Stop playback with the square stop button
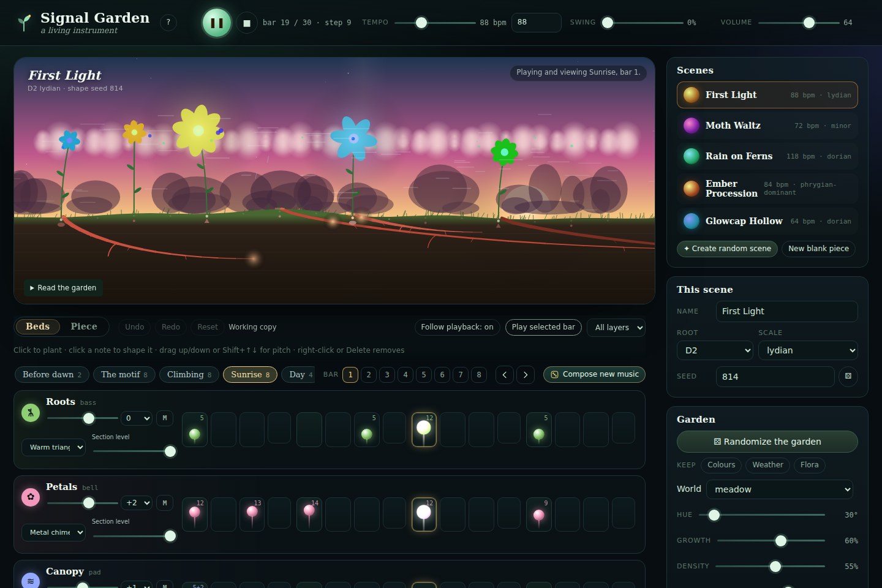Image resolution: width=882 pixels, height=588 pixels. click(x=247, y=23)
